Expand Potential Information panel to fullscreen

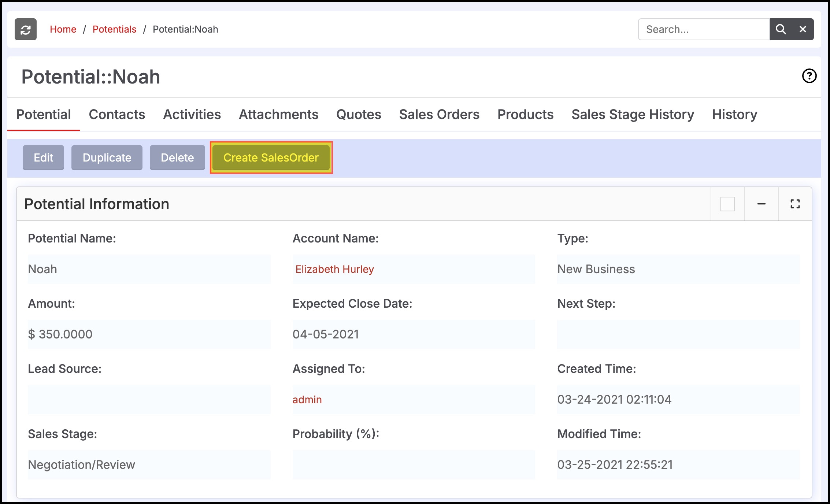point(795,204)
